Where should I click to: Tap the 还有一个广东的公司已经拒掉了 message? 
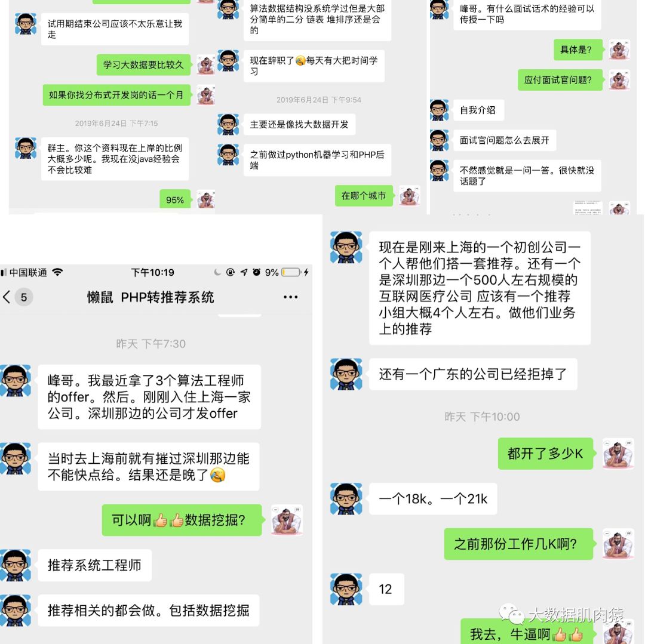tap(473, 374)
